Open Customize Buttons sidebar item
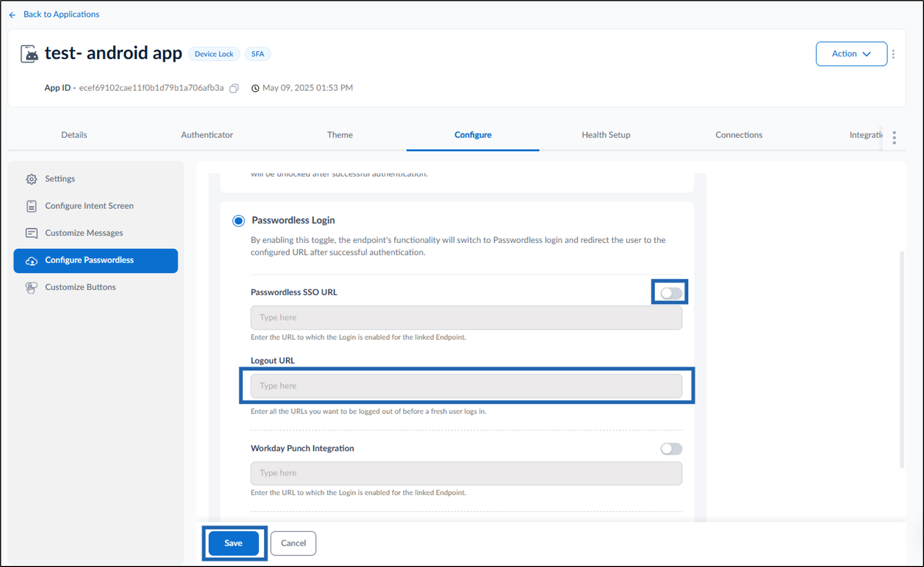 (x=95, y=287)
